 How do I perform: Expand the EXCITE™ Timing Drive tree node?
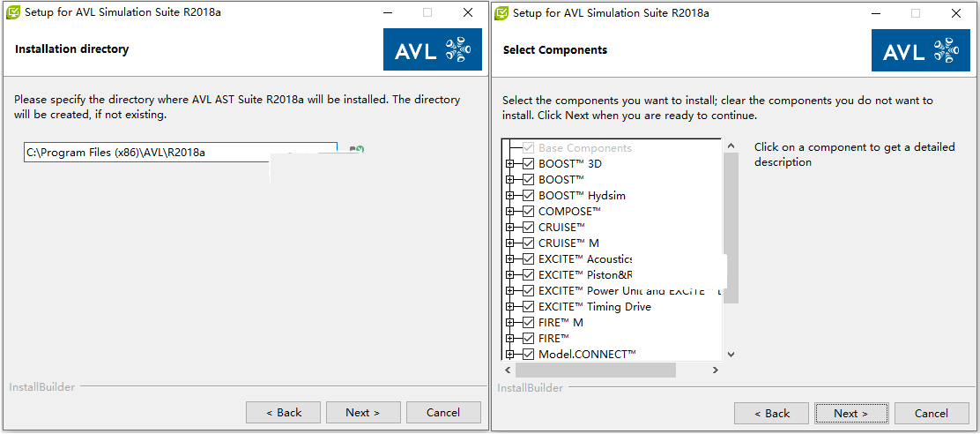(x=510, y=306)
